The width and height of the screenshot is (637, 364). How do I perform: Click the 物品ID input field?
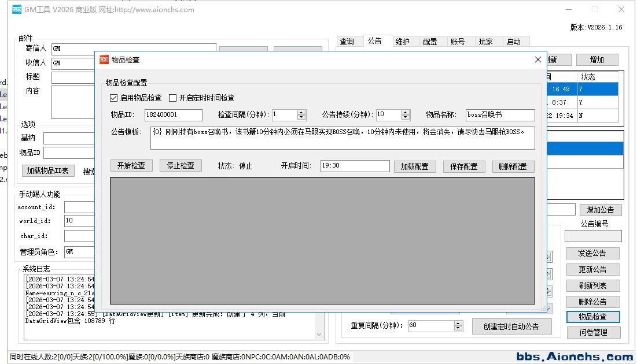coord(173,115)
